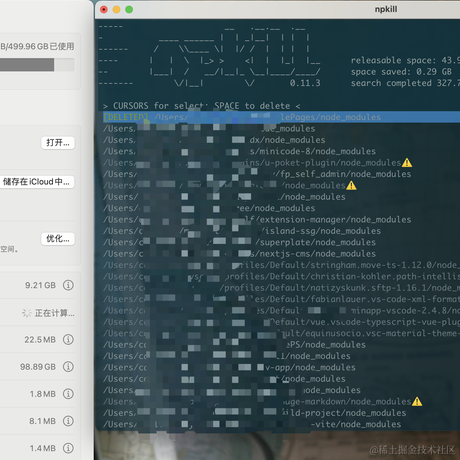460x460 pixels.
Task: Select the natizyskunk.sftp-1.16.1 row
Action: 281,288
